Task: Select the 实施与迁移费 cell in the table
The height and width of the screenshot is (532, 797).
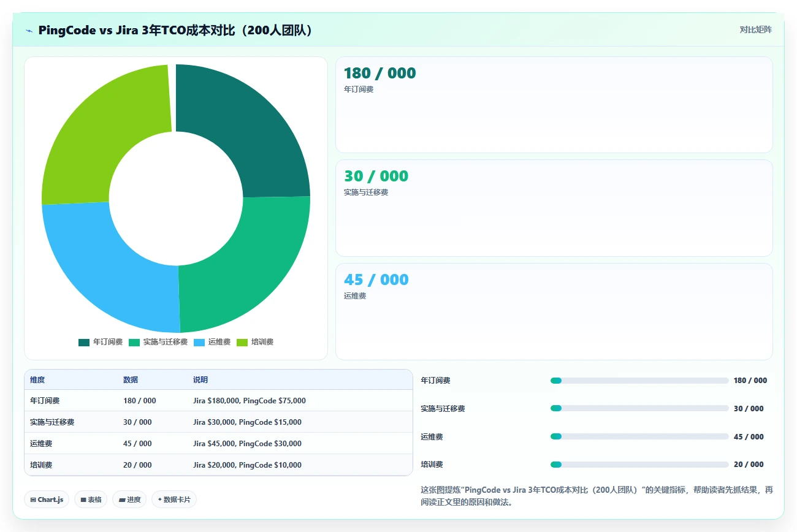Action: click(x=52, y=422)
